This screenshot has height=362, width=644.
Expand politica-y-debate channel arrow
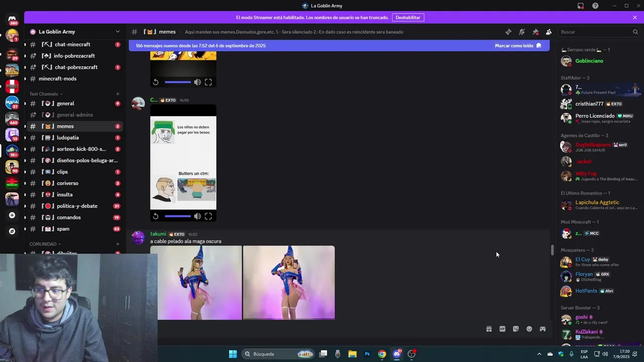pyautogui.click(x=25, y=206)
